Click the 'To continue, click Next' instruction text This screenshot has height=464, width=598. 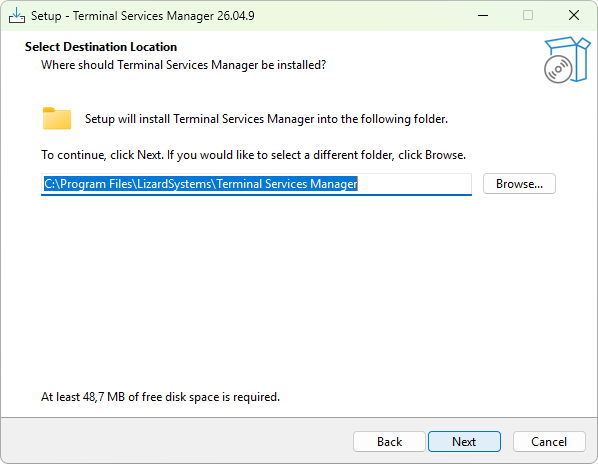coord(254,155)
